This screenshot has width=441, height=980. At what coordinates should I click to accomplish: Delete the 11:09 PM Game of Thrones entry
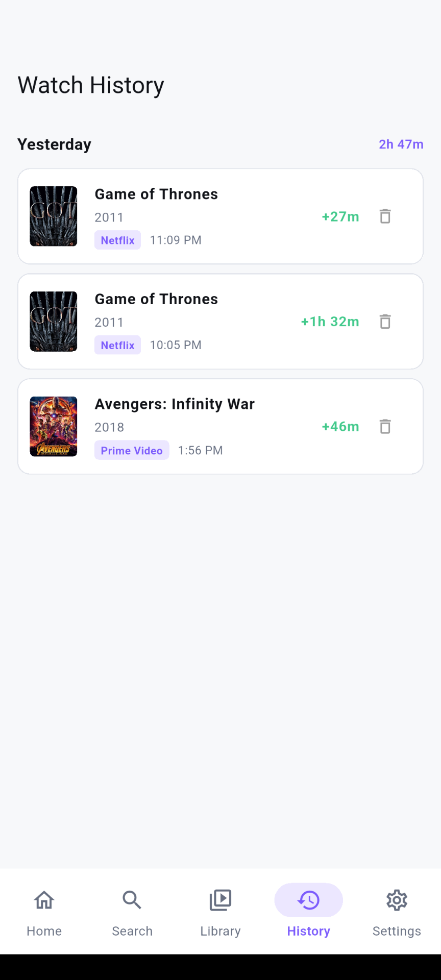(385, 216)
